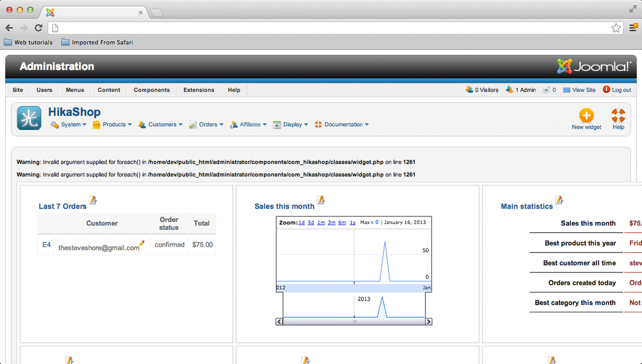Screen dimensions: 642x364
Task: Open the Web tutorials bookmark folder
Action: point(28,42)
